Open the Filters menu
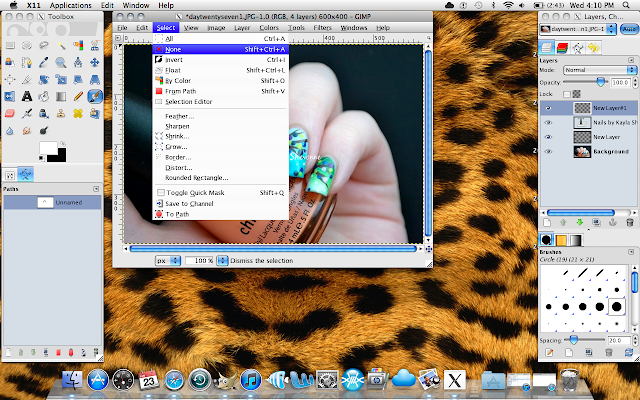The width and height of the screenshot is (640, 400). [x=322, y=28]
